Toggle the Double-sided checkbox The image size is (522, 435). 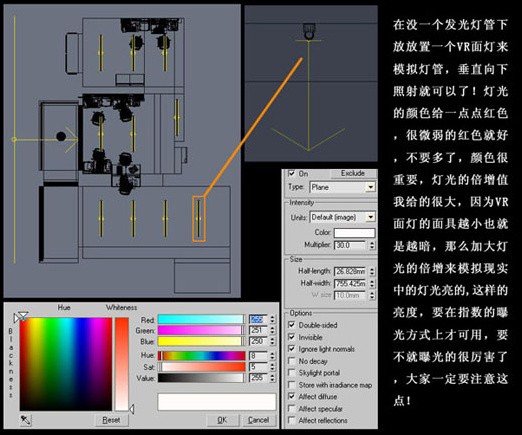coord(292,325)
